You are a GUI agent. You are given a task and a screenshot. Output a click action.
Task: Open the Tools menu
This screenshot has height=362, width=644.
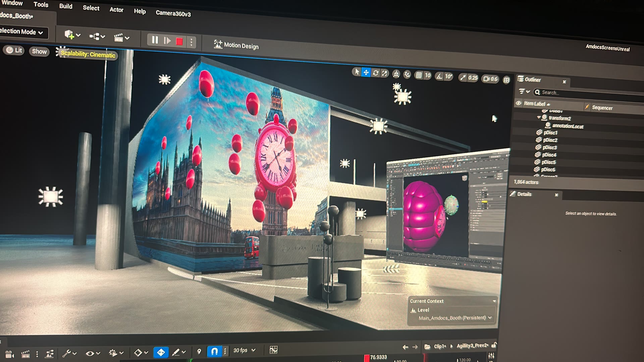coord(41,5)
